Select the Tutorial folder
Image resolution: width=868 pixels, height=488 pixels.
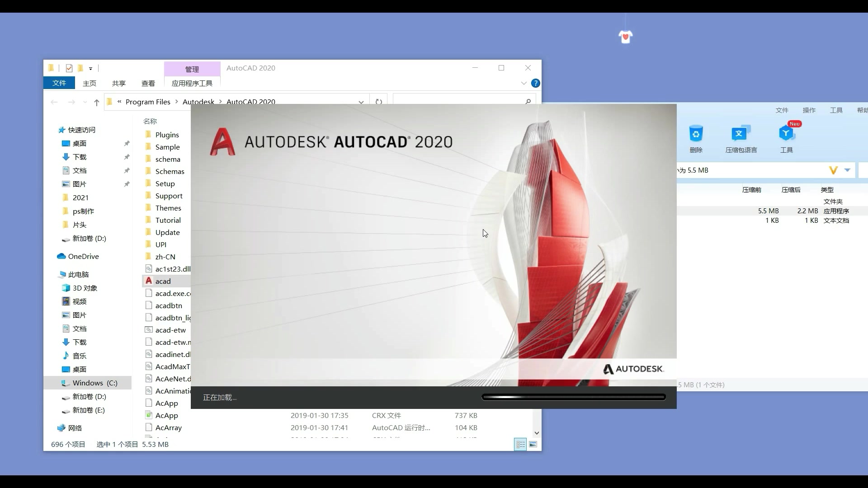[167, 220]
